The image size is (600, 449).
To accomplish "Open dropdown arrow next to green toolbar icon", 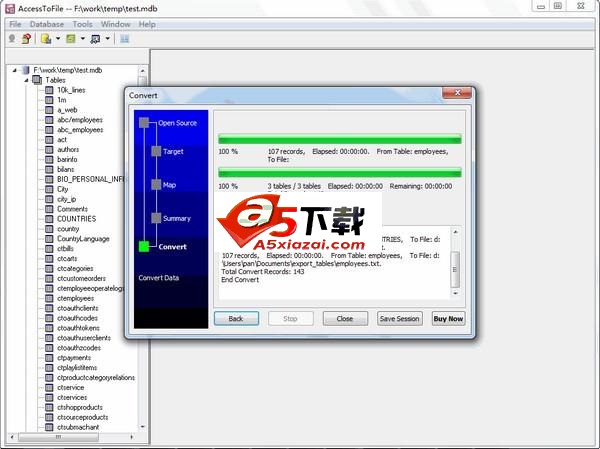I will (81, 39).
